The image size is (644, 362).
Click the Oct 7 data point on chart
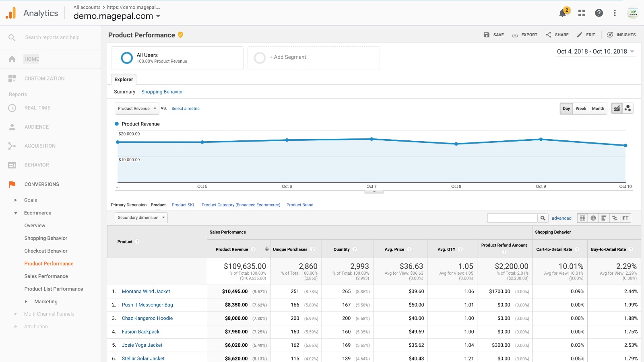tap(372, 139)
